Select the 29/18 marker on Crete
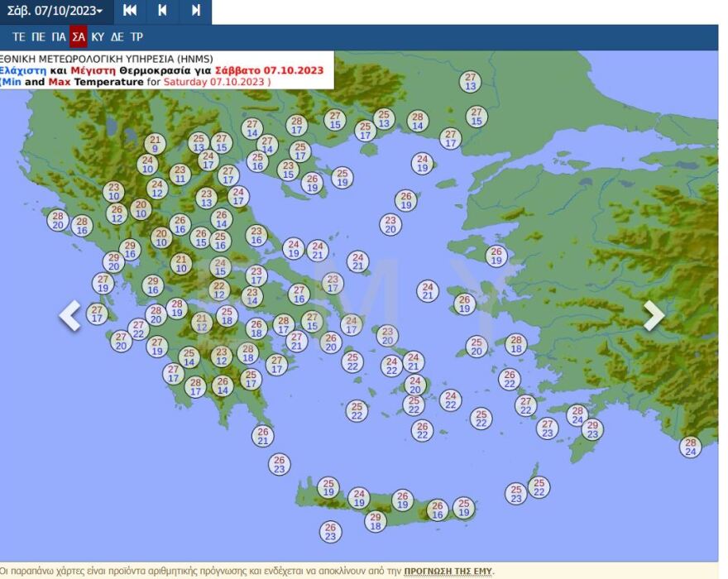This screenshot has height=579, width=728. pos(376,521)
